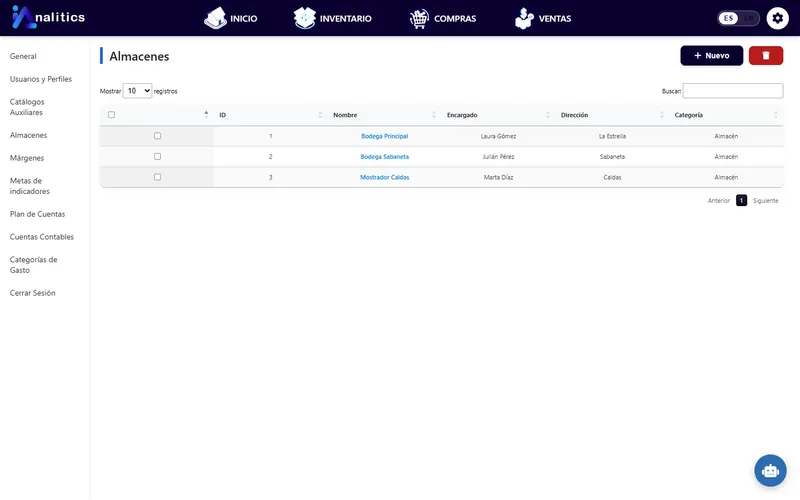Click the Inventario box icon

pyautogui.click(x=305, y=18)
